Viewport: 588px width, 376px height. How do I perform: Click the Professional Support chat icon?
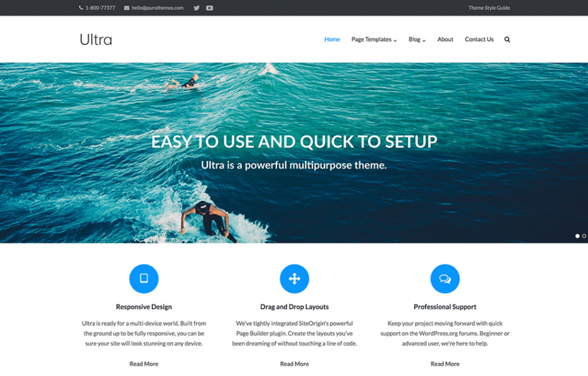[445, 279]
